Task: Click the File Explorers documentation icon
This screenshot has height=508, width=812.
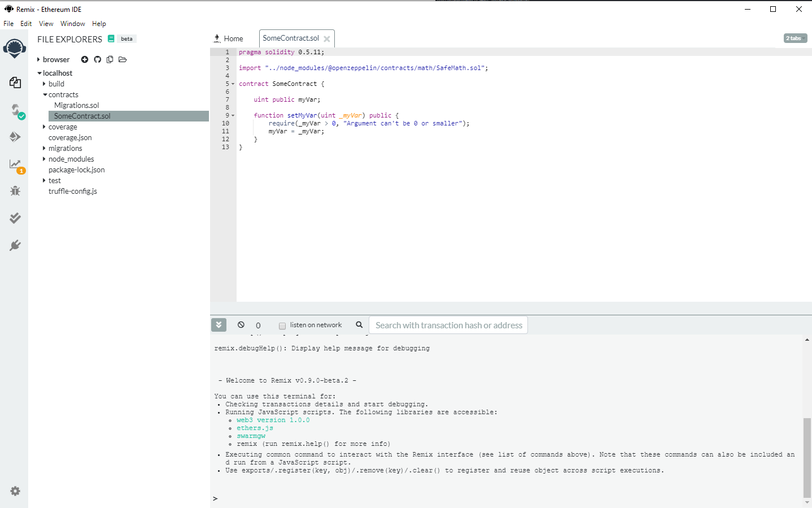Action: tap(111, 39)
